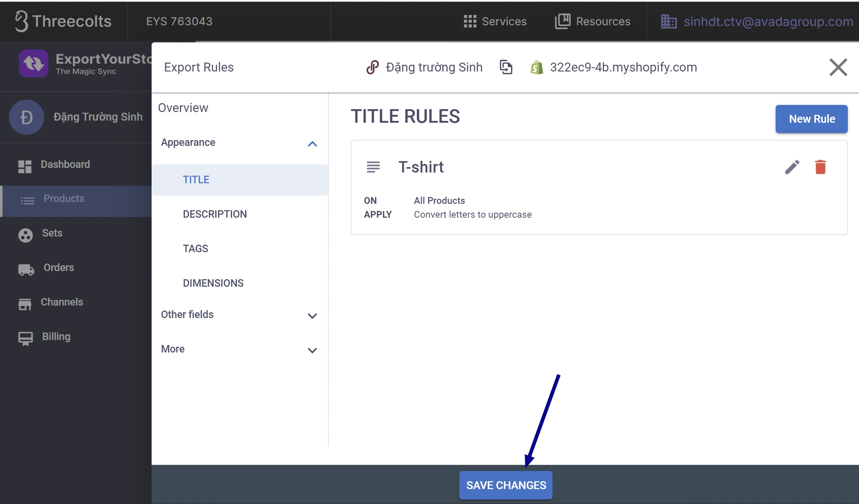
Task: Click the Threecolts horse logo icon
Action: click(x=21, y=21)
